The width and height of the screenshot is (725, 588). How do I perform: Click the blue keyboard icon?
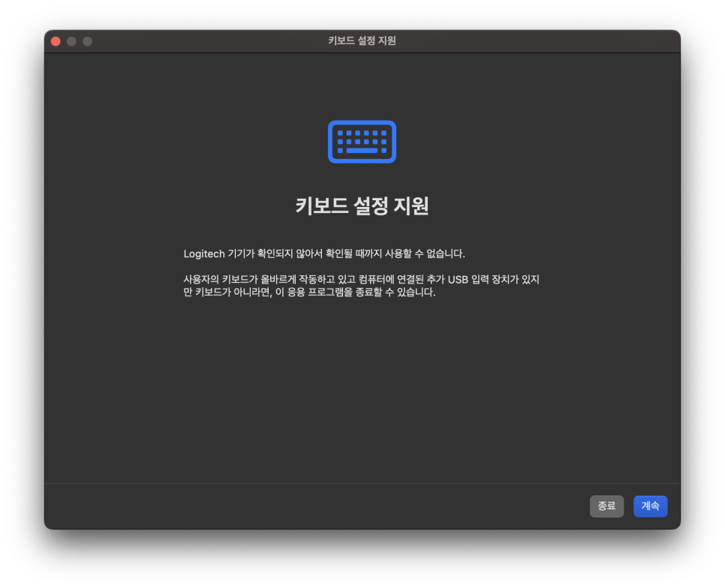(x=362, y=142)
